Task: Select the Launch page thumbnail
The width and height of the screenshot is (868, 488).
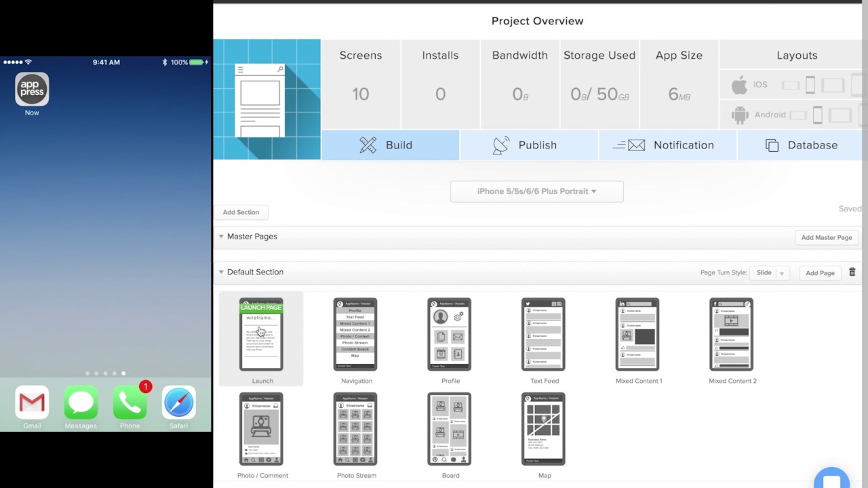Action: [261, 334]
